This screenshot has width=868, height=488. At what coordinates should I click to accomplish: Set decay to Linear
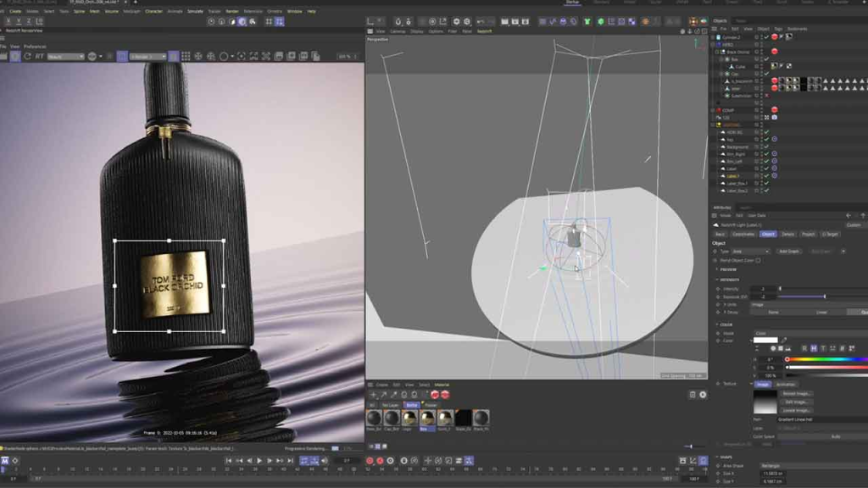coord(821,312)
